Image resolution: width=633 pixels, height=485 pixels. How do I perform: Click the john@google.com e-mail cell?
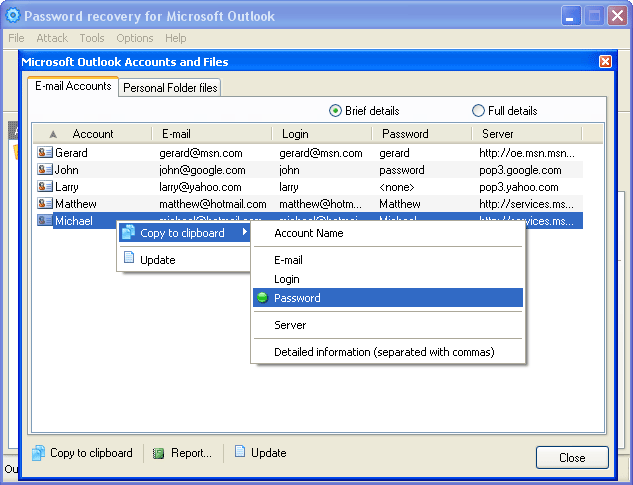pos(202,170)
